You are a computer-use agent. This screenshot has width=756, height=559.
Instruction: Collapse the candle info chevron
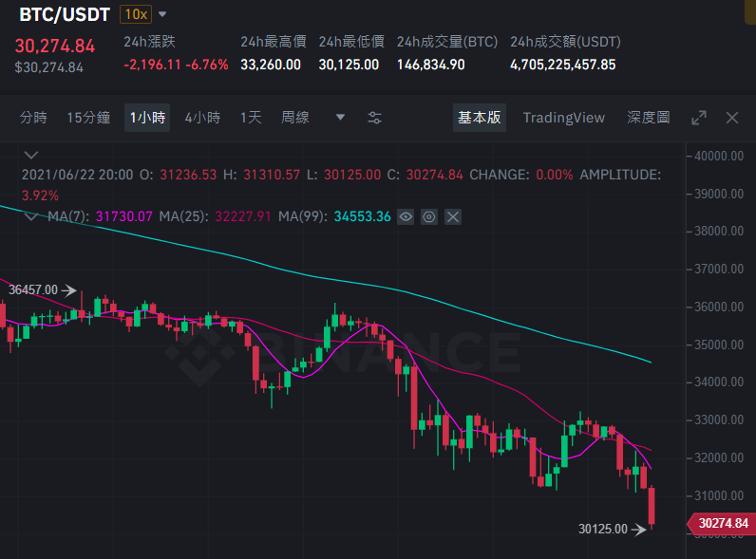(31, 155)
